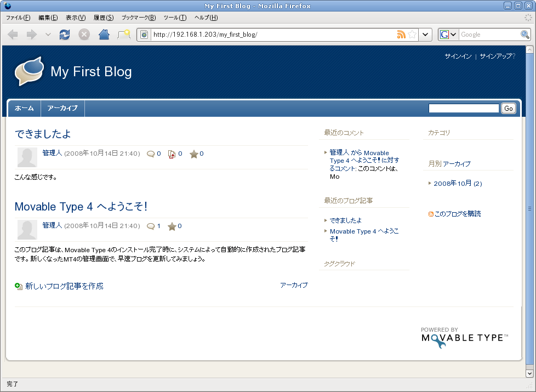The height and width of the screenshot is (392, 536).
Task: Click 管理人 author link on できましたよ post
Action: [x=52, y=154]
